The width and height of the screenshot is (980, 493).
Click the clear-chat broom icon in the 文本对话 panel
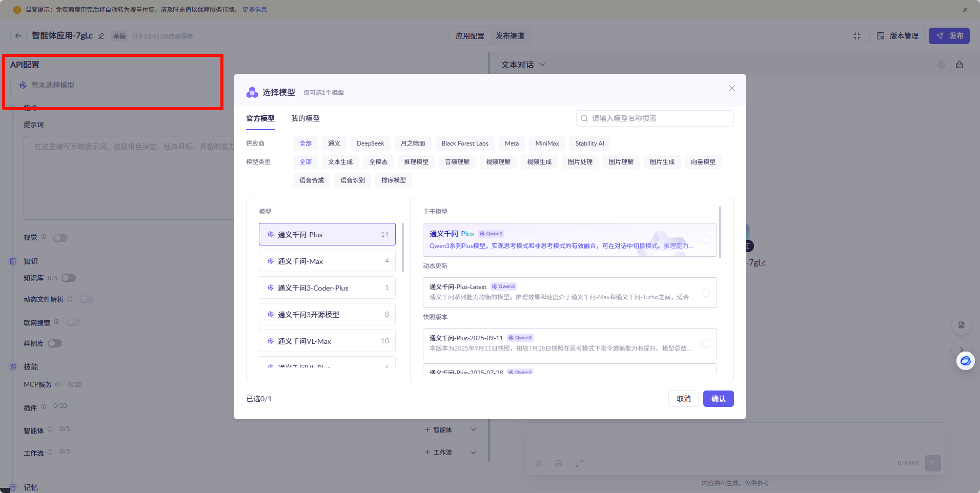pos(959,65)
